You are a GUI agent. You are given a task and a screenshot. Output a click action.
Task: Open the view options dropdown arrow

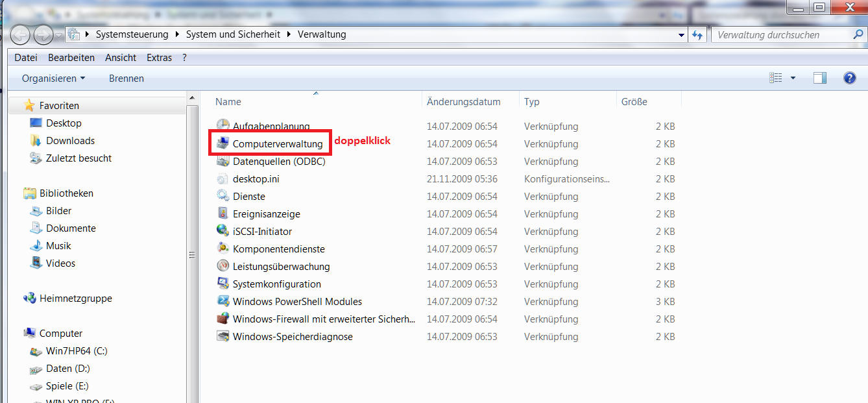pos(793,78)
